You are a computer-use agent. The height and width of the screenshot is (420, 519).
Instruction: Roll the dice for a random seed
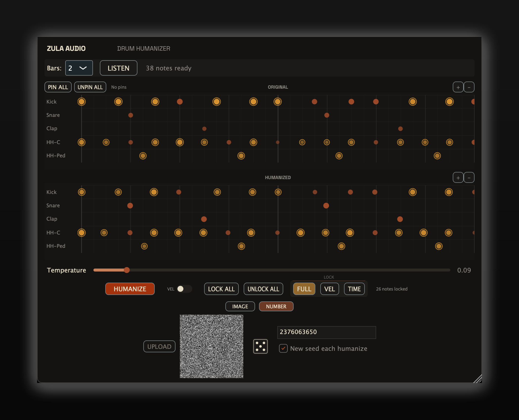click(260, 346)
